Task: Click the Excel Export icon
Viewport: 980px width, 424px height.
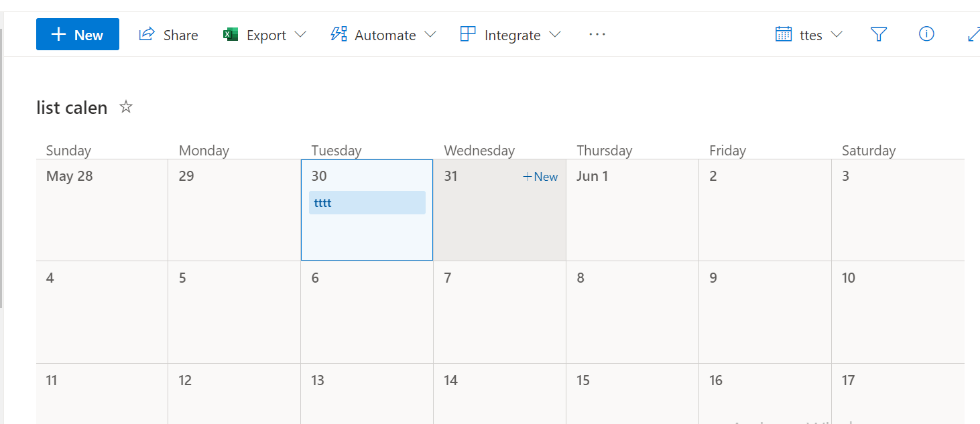Action: pyautogui.click(x=231, y=35)
